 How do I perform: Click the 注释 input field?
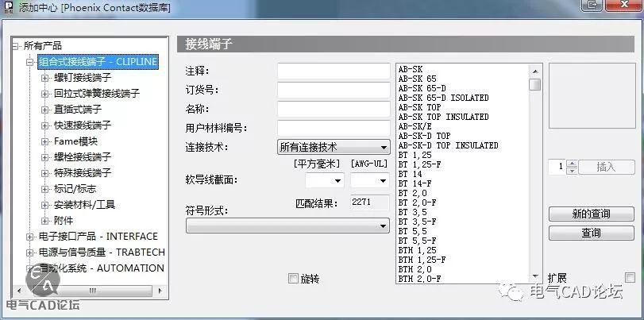point(334,71)
